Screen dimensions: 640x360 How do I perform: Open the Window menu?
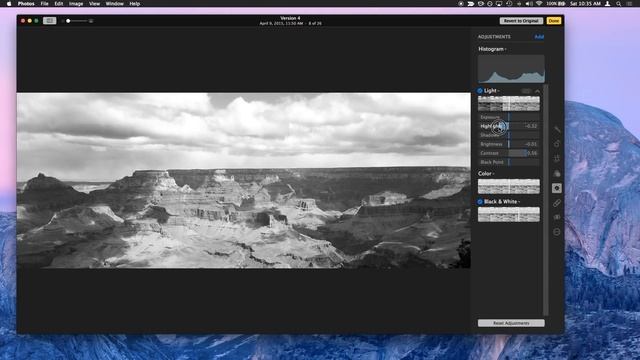(114, 4)
